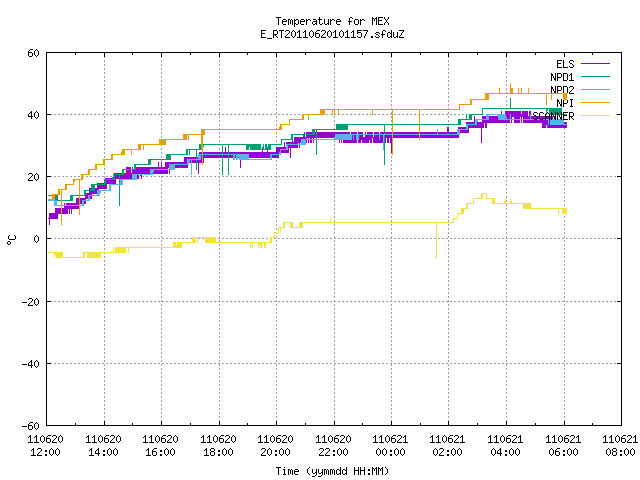This screenshot has height=480, width=640.
Task: Click the y-axis label 60
Action: pos(33,53)
